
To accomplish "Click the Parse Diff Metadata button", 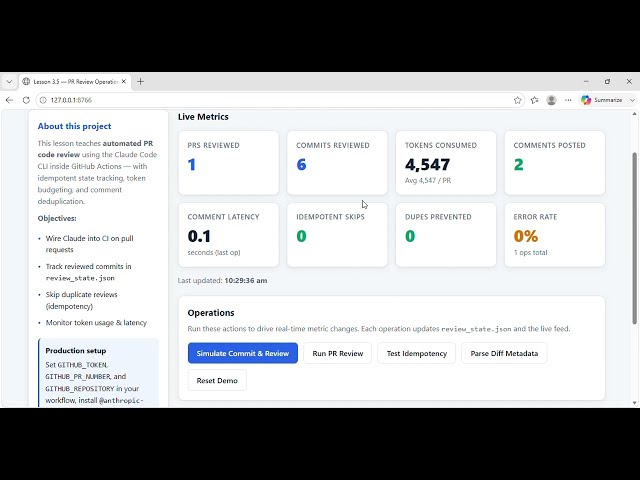I will 504,353.
